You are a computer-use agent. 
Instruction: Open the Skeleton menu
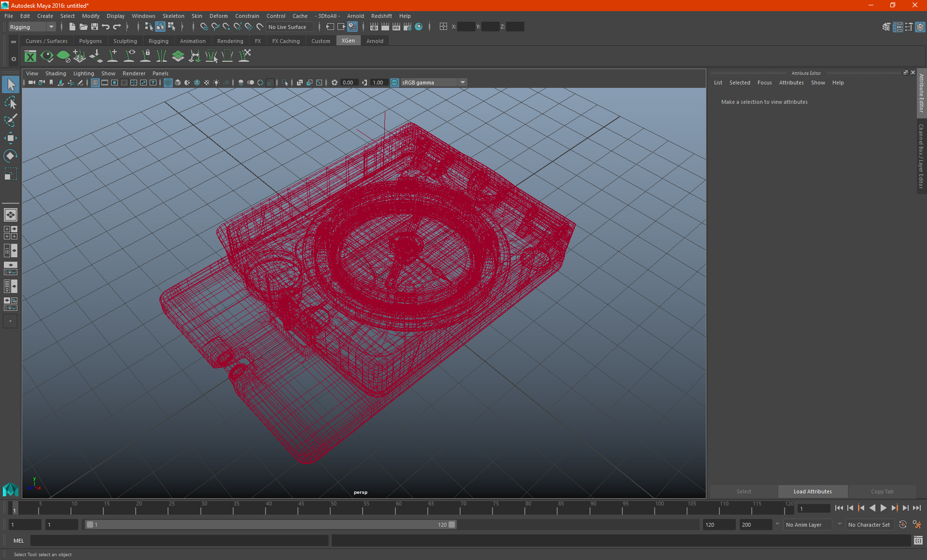173,16
